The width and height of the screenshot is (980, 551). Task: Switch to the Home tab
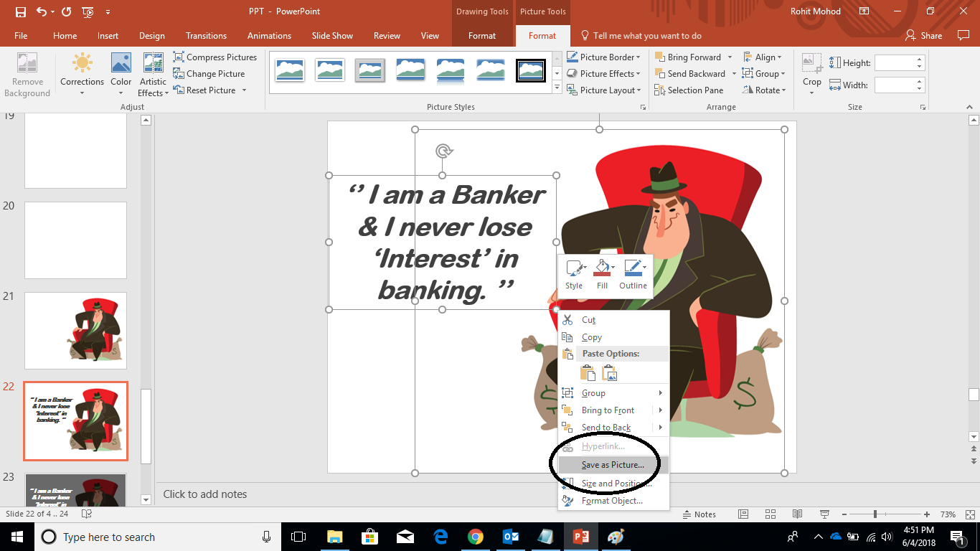(x=65, y=36)
